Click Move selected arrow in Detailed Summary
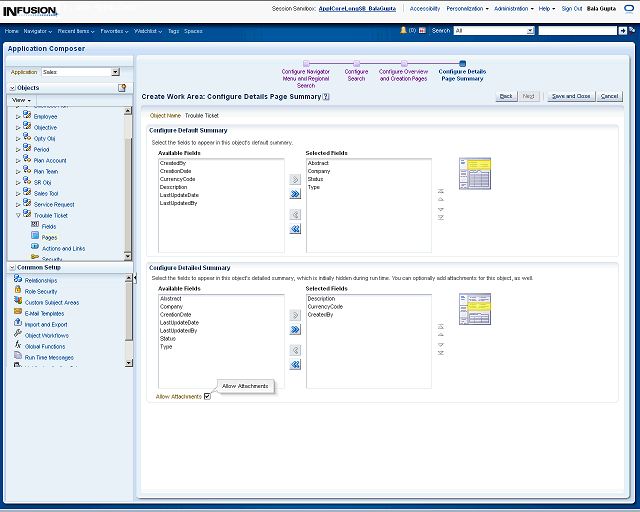Image resolution: width=640 pixels, height=512 pixels. (295, 315)
